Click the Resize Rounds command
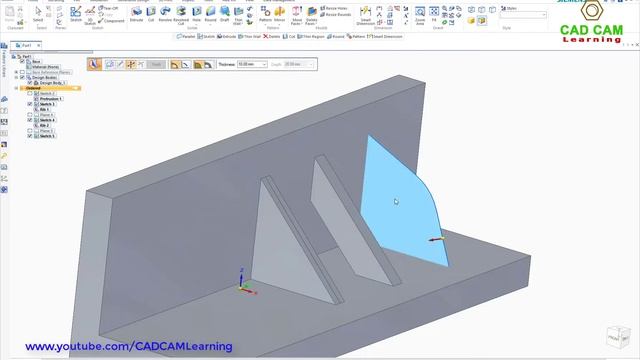The height and width of the screenshot is (360, 640). pos(336,14)
